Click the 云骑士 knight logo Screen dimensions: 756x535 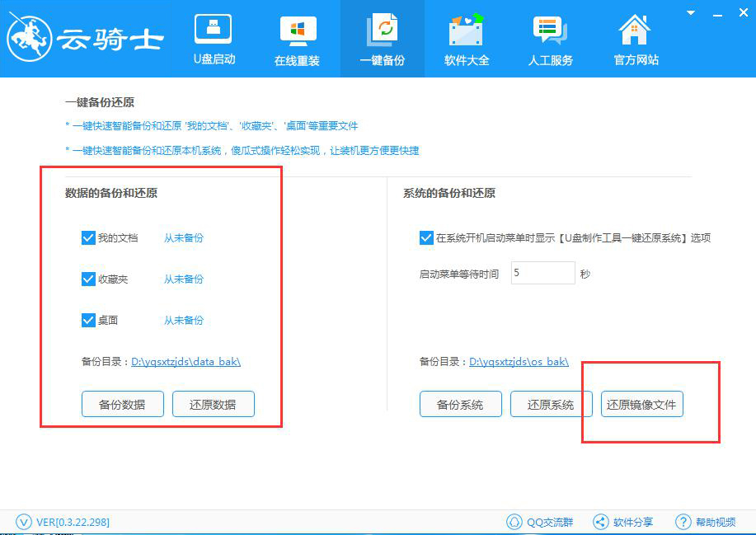click(82, 37)
